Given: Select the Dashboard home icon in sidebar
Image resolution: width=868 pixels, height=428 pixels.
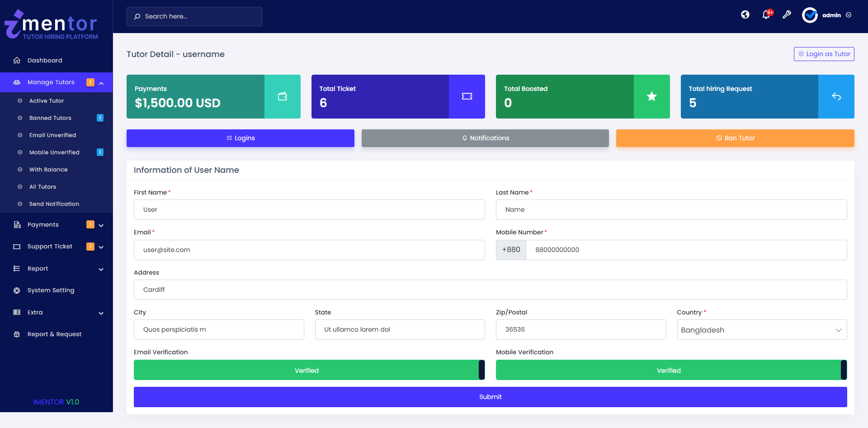Looking at the screenshot, I should tap(17, 60).
